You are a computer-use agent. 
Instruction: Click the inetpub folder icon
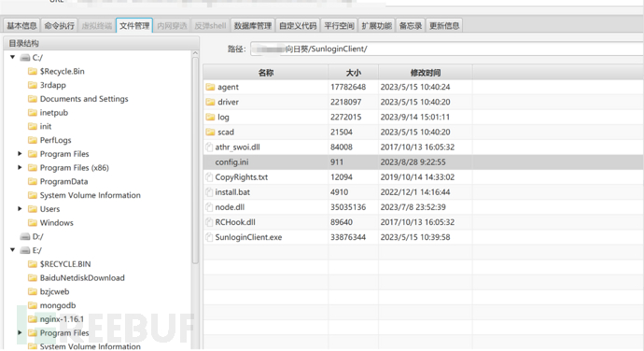pyautogui.click(x=33, y=113)
